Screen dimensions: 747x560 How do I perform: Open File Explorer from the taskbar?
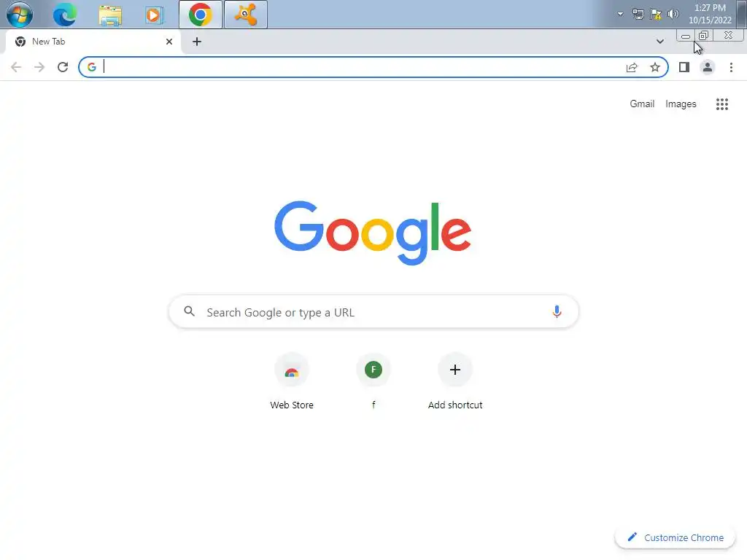tap(110, 15)
